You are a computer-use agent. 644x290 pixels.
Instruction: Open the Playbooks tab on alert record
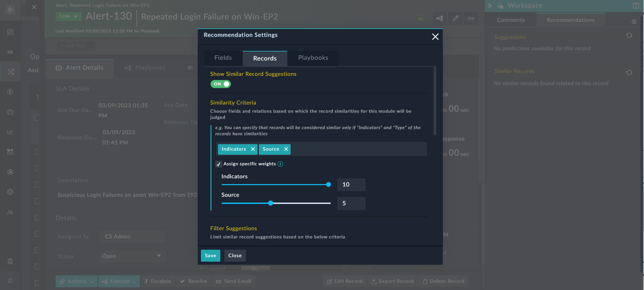[x=145, y=68]
